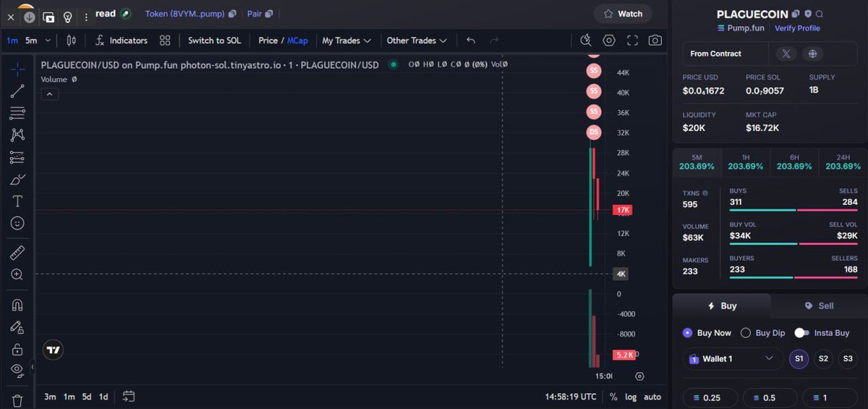This screenshot has width=868, height=409.
Task: Toggle magnet mode for drawings
Action: [x=17, y=305]
